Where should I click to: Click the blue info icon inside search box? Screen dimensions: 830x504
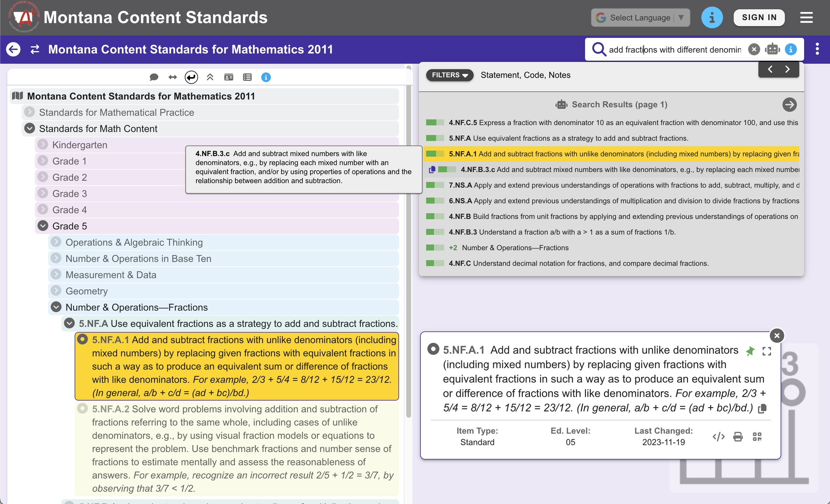point(790,49)
